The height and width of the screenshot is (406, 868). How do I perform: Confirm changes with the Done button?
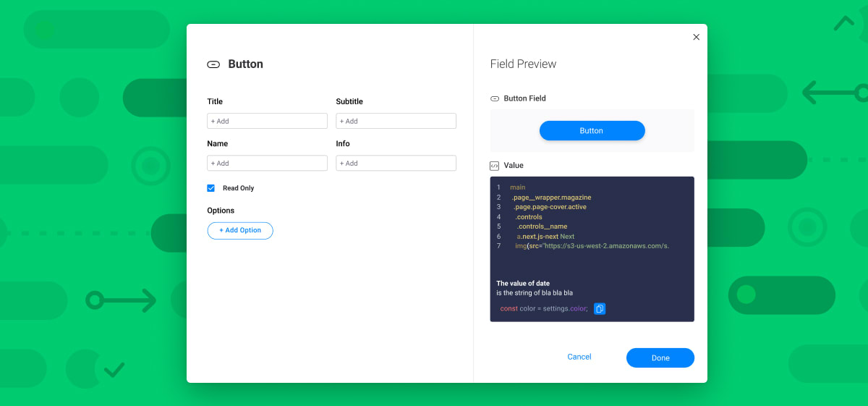pyautogui.click(x=660, y=358)
